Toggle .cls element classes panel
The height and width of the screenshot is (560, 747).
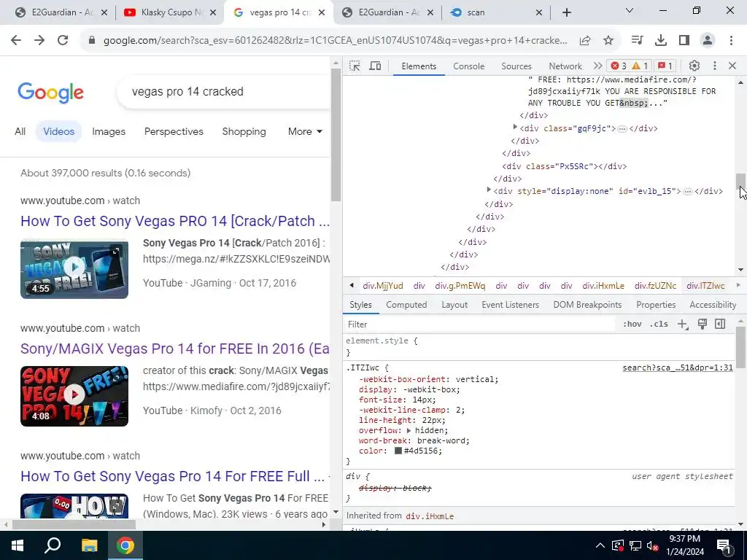[x=659, y=324]
